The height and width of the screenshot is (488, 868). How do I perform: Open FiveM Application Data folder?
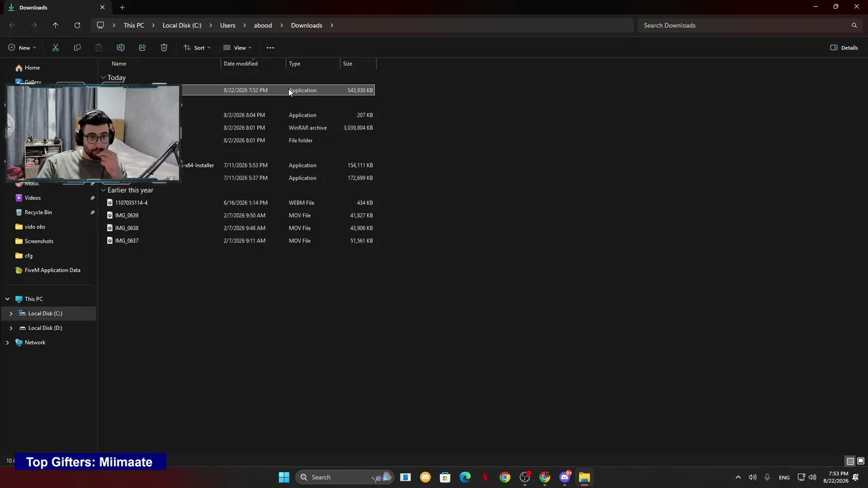pos(52,270)
